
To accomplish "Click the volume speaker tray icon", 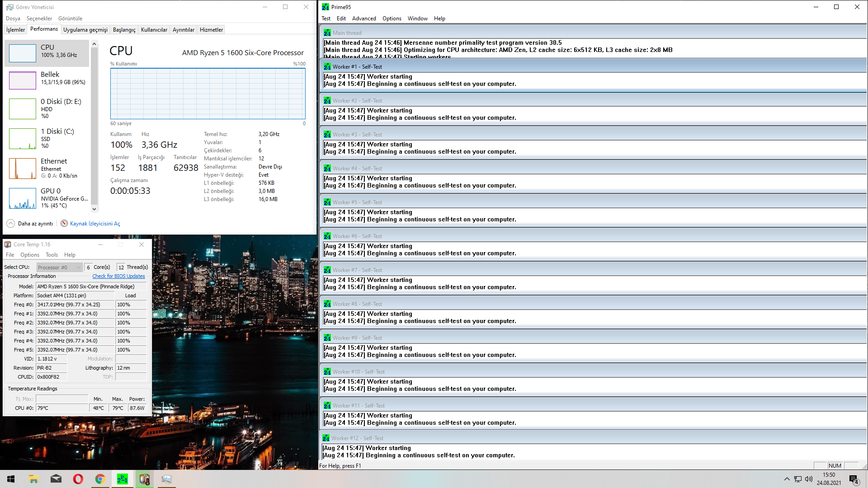I will (x=808, y=479).
